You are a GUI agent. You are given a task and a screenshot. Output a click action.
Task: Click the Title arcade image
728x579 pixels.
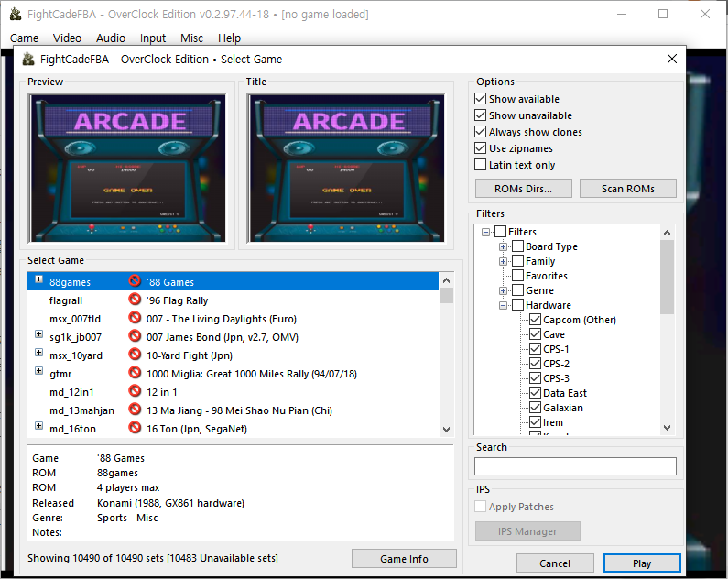[346, 168]
